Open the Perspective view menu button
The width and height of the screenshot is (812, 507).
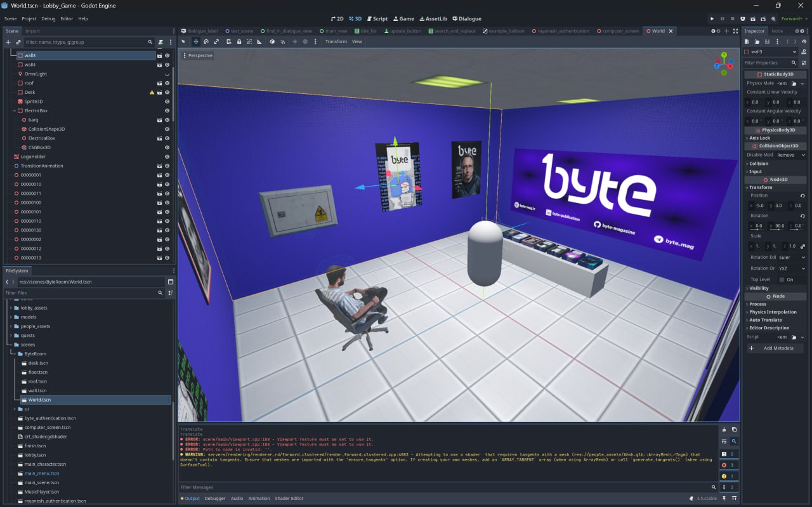[x=198, y=56]
